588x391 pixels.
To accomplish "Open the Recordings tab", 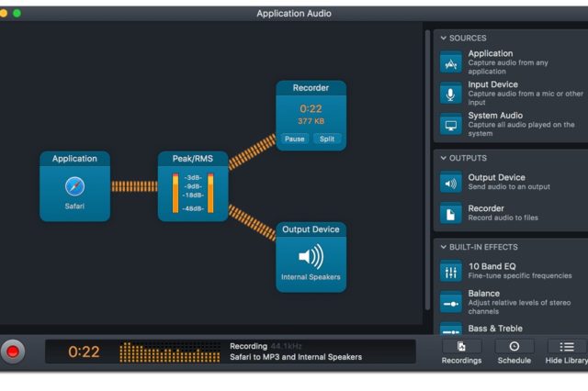I will pyautogui.click(x=461, y=352).
